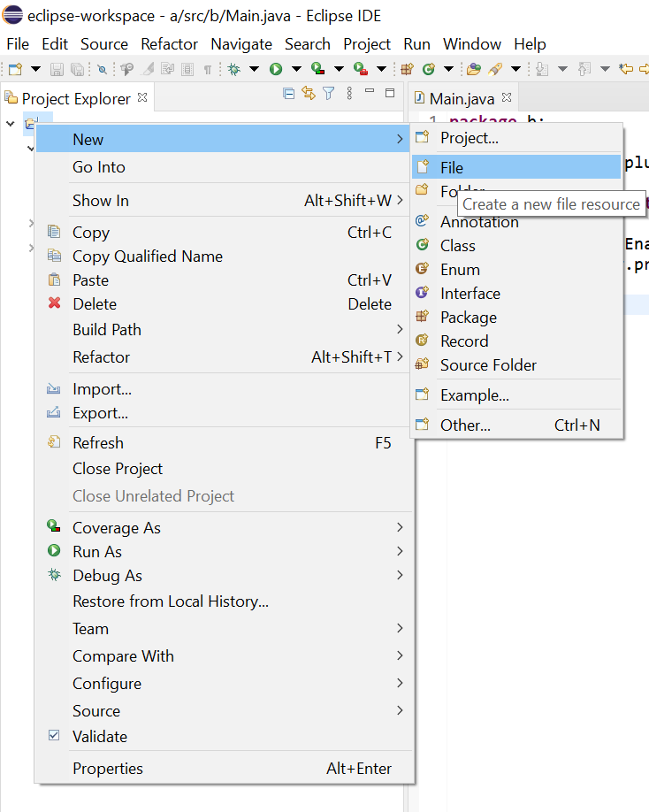Expand the Team submenu

225,628
